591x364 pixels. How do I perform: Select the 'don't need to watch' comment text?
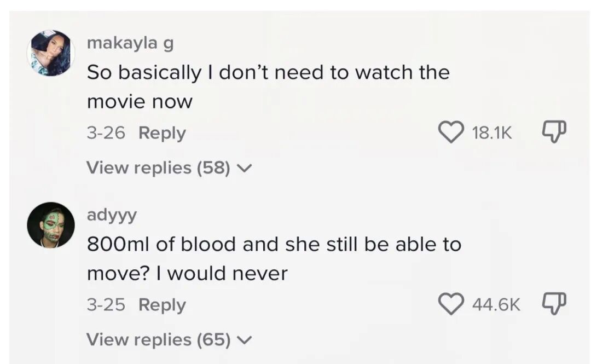268,86
